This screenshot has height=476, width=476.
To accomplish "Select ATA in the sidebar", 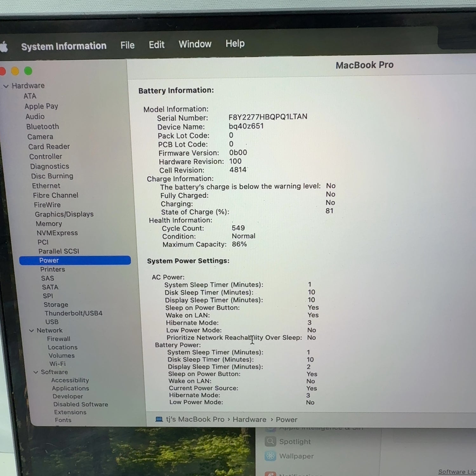I will pos(30,96).
